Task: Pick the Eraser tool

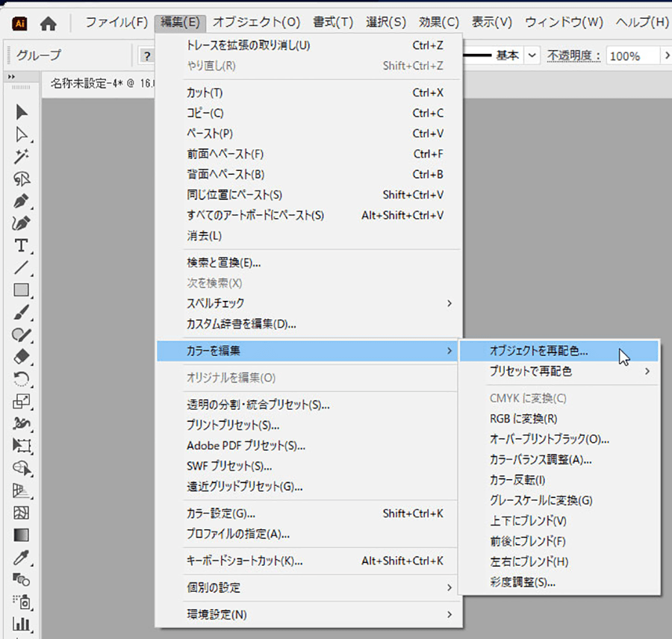Action: coord(22,356)
